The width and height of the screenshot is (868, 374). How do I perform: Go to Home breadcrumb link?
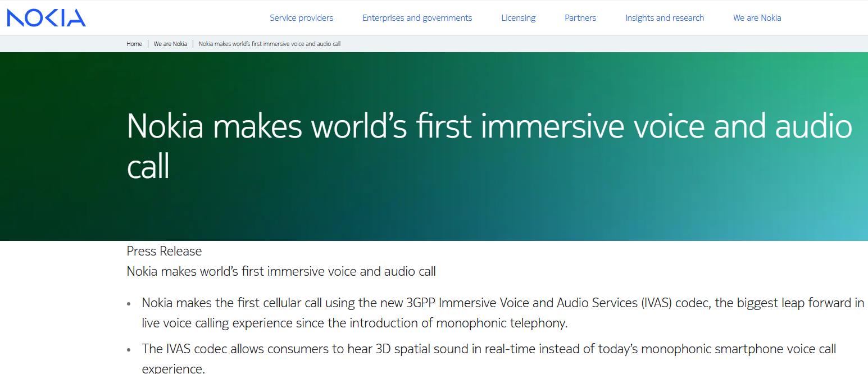(x=134, y=44)
